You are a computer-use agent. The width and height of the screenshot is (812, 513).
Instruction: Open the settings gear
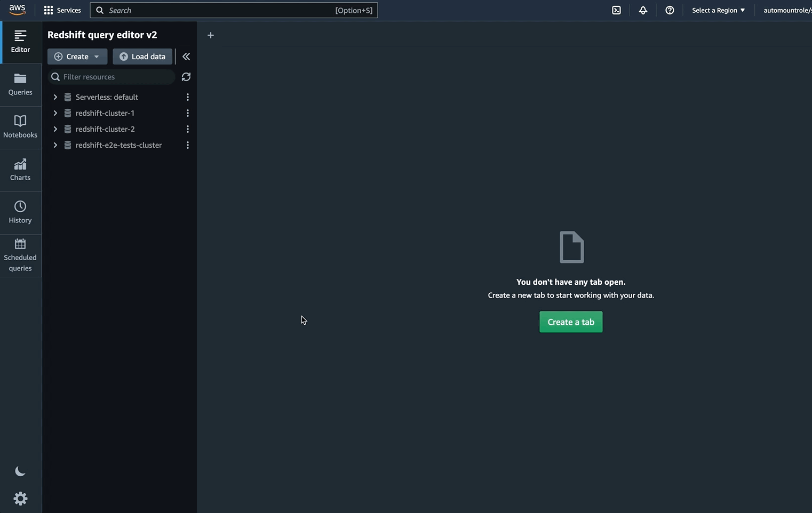click(x=20, y=499)
